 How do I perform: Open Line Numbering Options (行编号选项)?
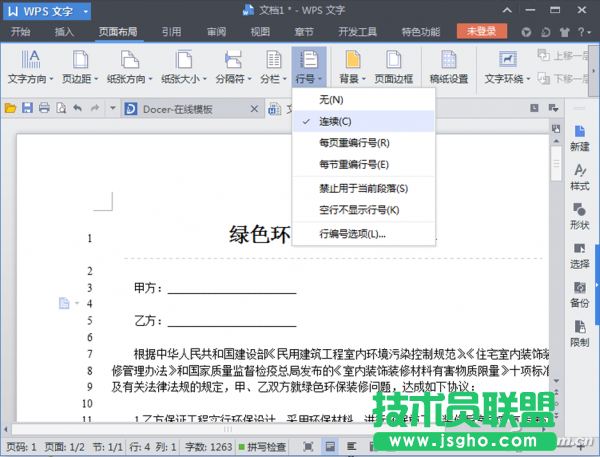coord(364,234)
